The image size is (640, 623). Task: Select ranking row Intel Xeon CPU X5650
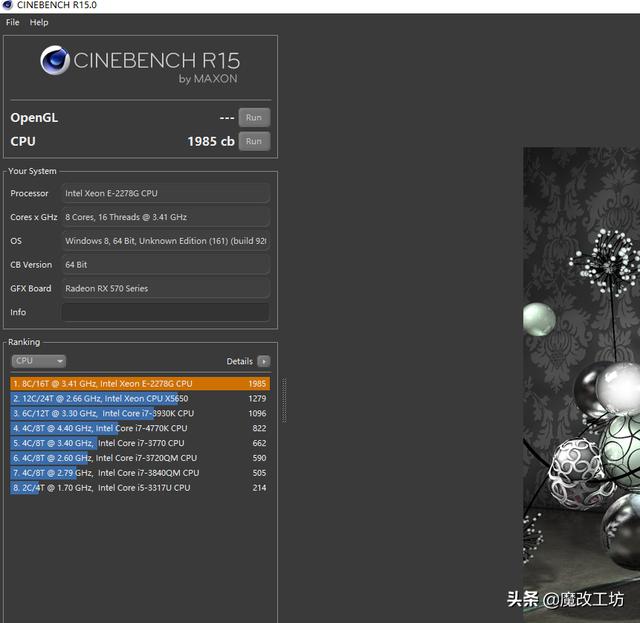(140, 398)
